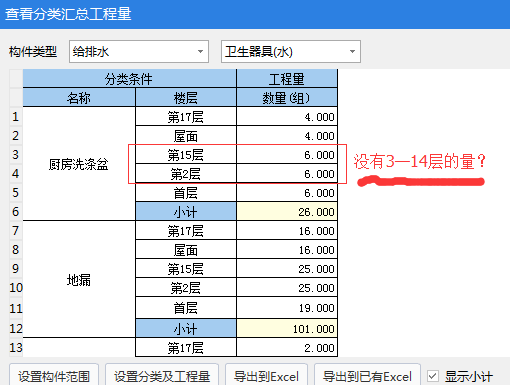Select the 厨房洗涤盆 name cell
Viewport: 510px width, 387px height.
pyautogui.click(x=79, y=164)
